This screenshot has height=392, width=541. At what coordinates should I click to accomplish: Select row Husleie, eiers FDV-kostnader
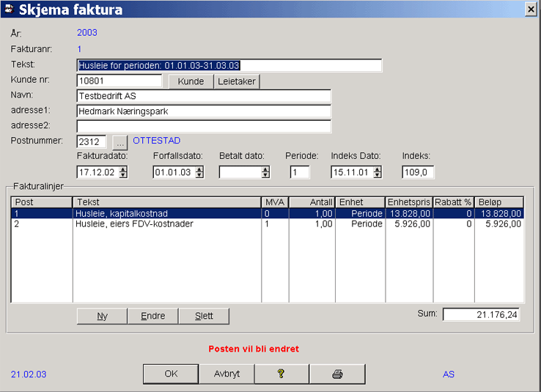(x=268, y=223)
